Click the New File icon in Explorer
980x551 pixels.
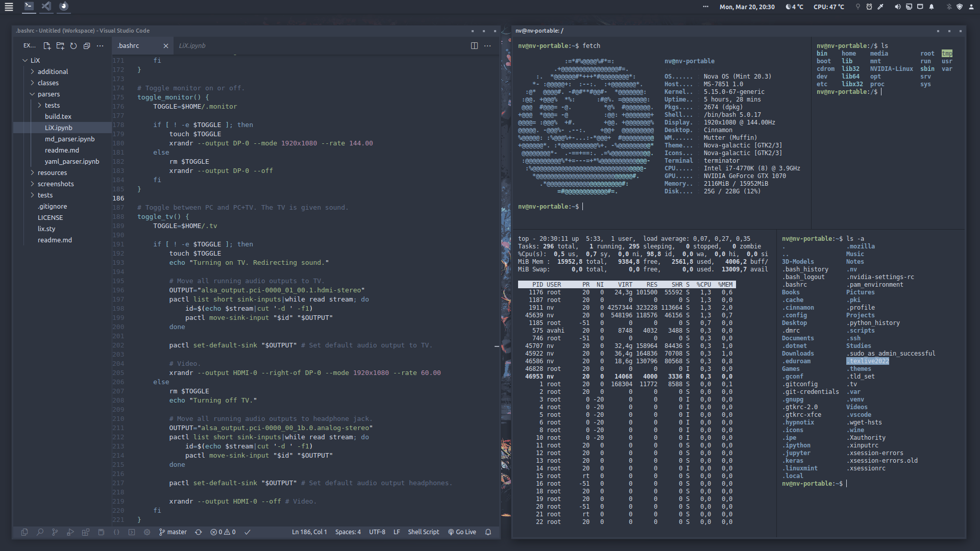point(47,46)
